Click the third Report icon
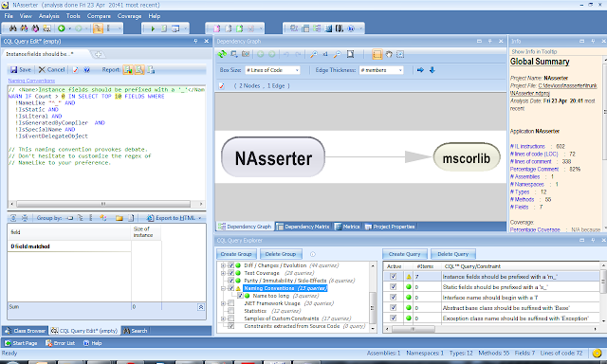 click(151, 69)
